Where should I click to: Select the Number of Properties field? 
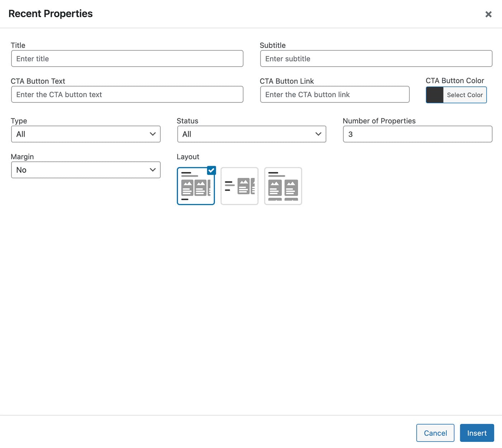417,134
